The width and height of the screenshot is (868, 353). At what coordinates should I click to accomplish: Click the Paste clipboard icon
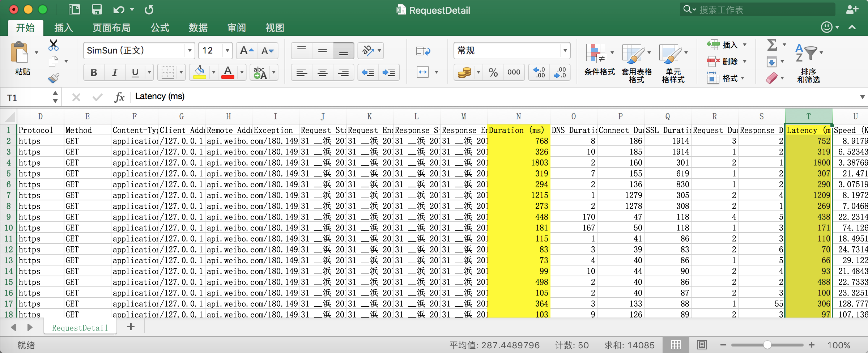tap(20, 52)
